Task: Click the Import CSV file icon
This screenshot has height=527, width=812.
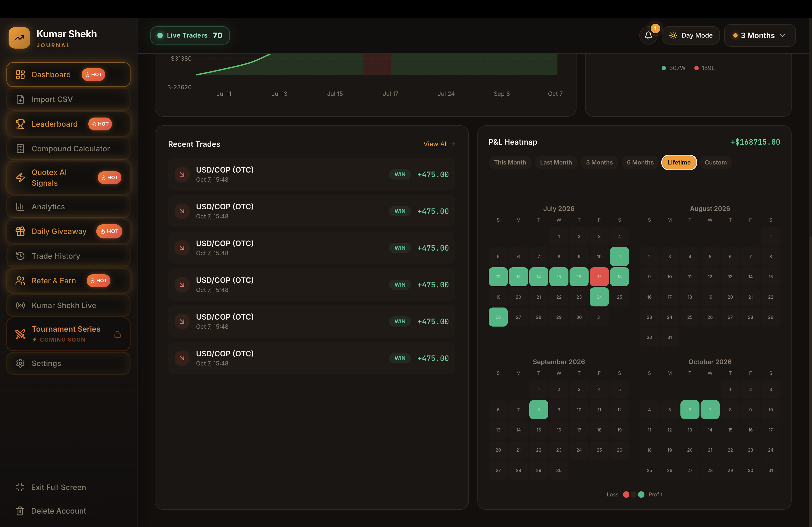Action: [20, 99]
